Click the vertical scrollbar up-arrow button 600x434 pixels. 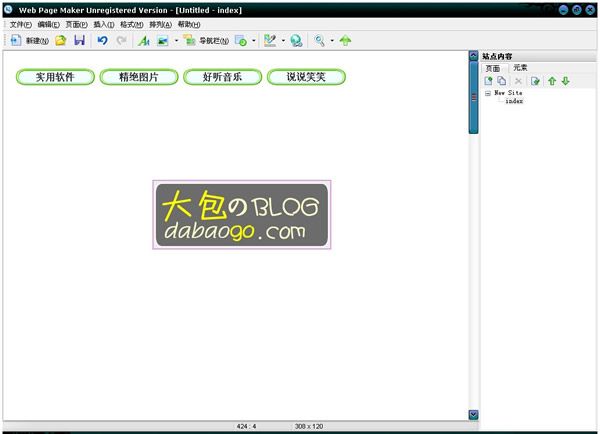473,56
